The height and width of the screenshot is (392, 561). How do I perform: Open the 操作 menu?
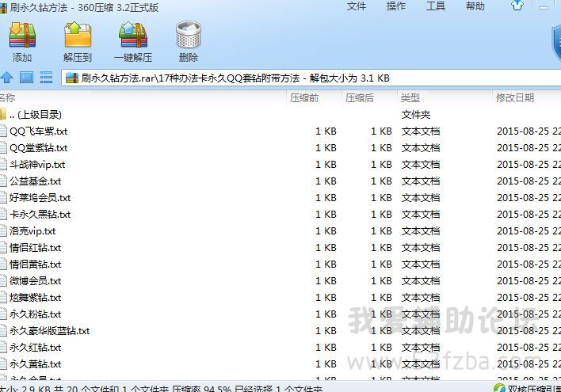(395, 6)
